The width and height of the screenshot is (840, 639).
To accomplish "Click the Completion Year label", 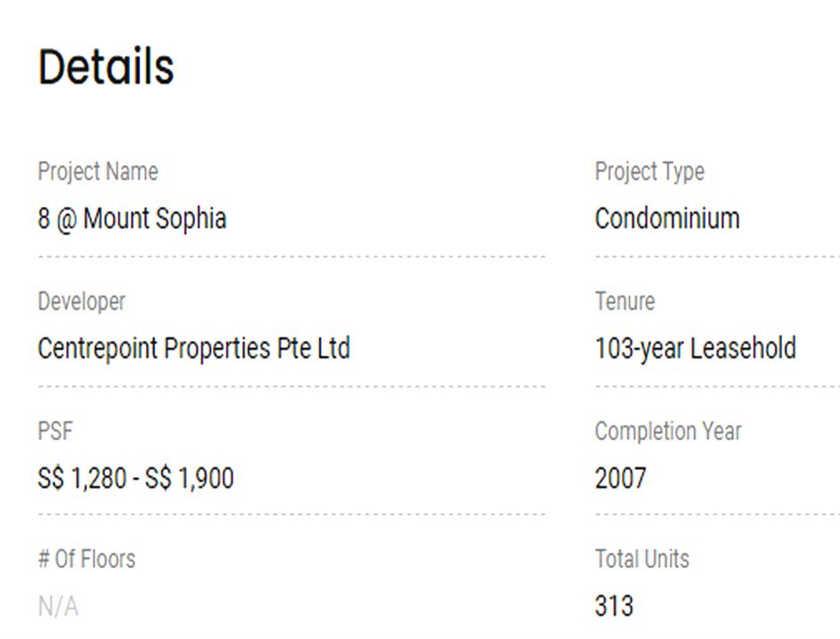I will coord(667,431).
